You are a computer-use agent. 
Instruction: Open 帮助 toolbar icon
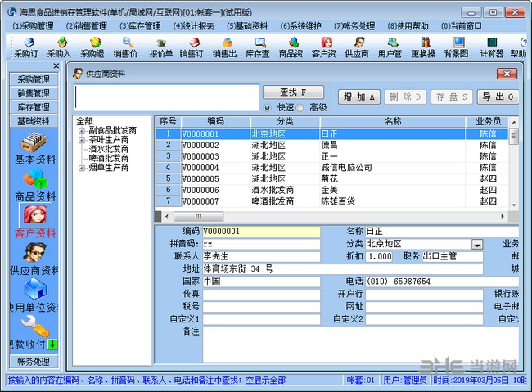(518, 47)
